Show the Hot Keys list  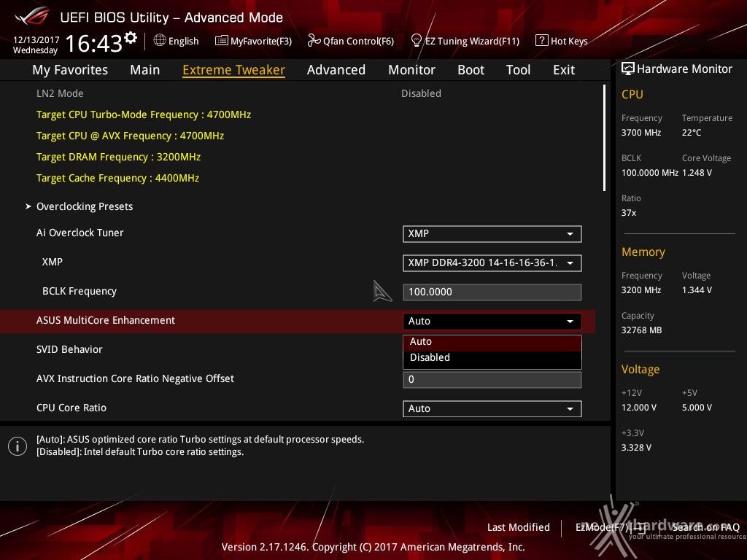569,41
